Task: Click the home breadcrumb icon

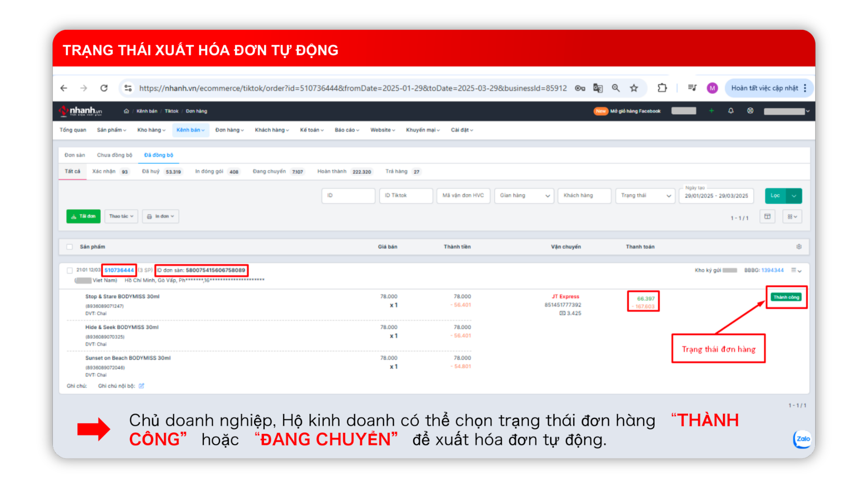Action: (x=126, y=111)
